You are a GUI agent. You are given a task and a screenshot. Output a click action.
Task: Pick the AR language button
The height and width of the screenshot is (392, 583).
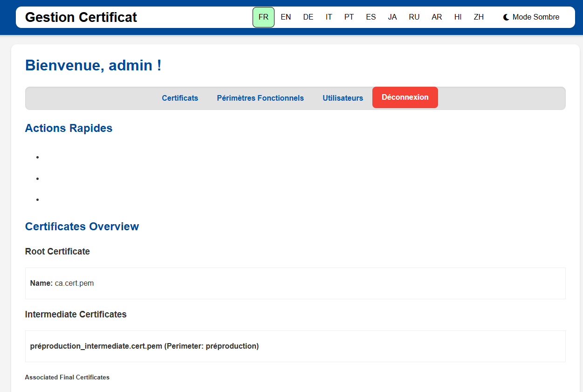[437, 17]
